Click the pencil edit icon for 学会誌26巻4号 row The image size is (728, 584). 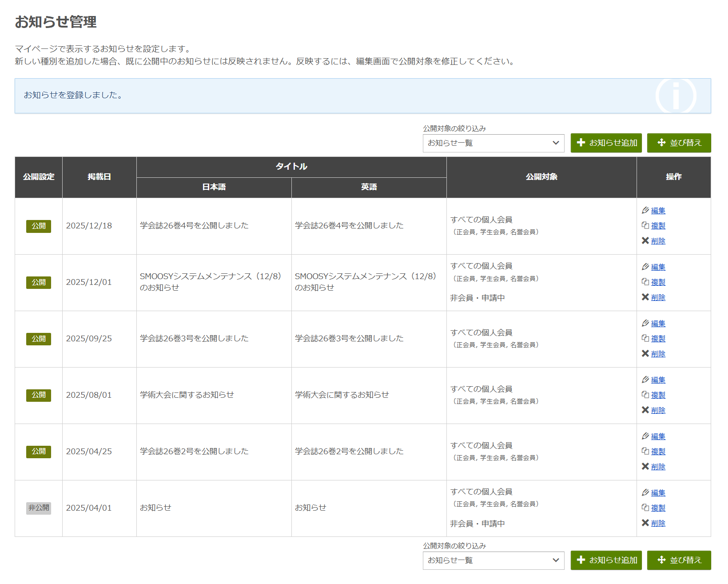[x=646, y=210]
